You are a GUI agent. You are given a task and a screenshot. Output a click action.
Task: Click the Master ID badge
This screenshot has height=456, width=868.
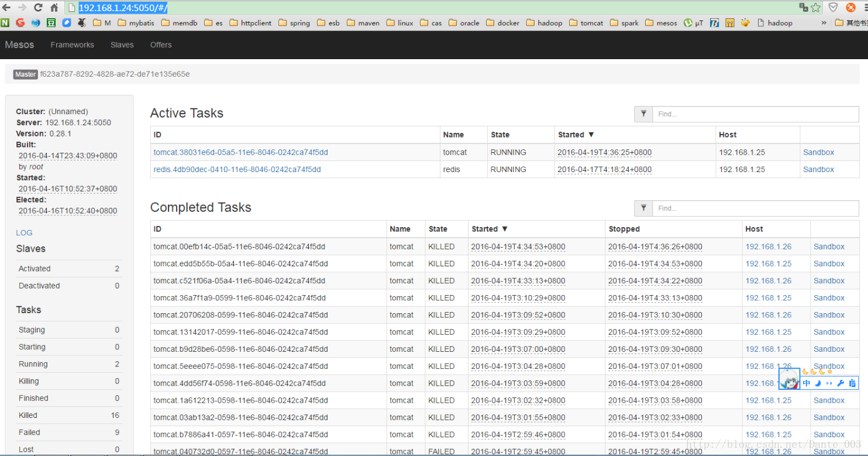click(26, 74)
